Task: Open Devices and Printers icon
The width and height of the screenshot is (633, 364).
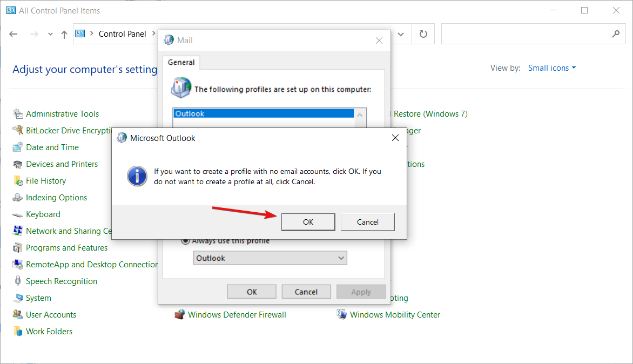Action: (x=18, y=164)
